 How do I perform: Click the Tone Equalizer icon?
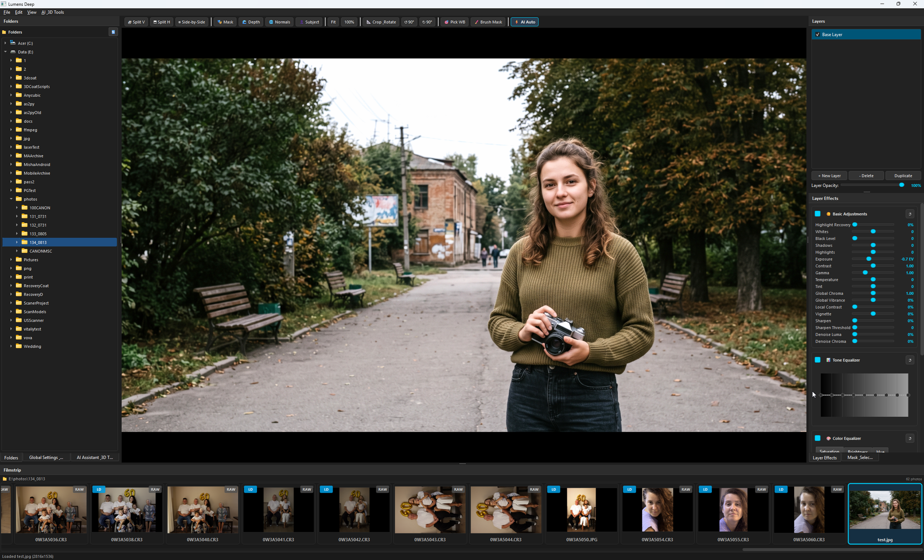828,360
